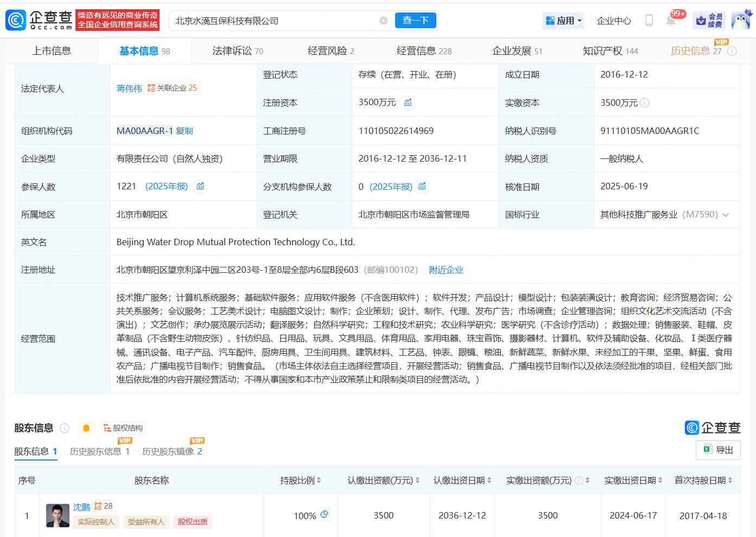Click the 股权出质 tag

(193, 522)
